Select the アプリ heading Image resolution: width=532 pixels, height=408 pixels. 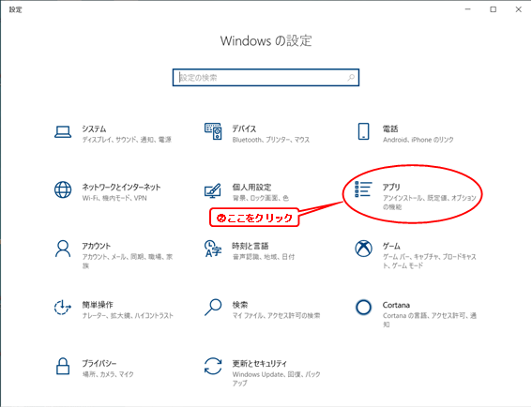(x=391, y=188)
